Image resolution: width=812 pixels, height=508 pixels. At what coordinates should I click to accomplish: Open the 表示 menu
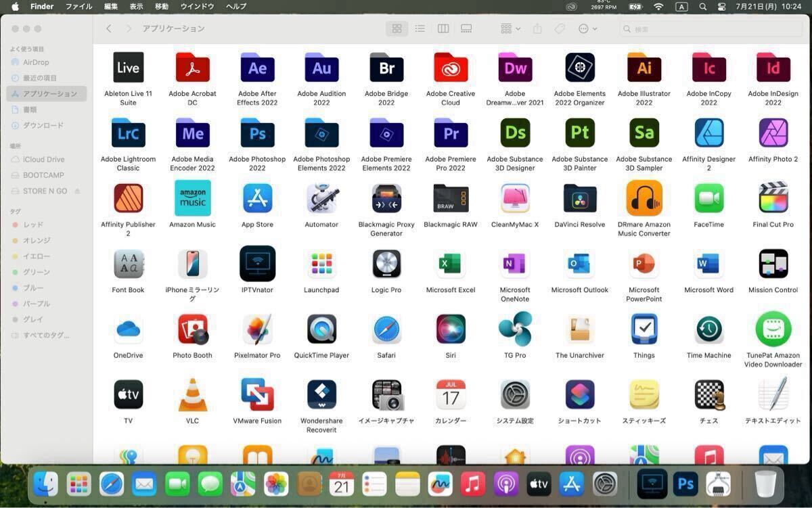pyautogui.click(x=136, y=6)
